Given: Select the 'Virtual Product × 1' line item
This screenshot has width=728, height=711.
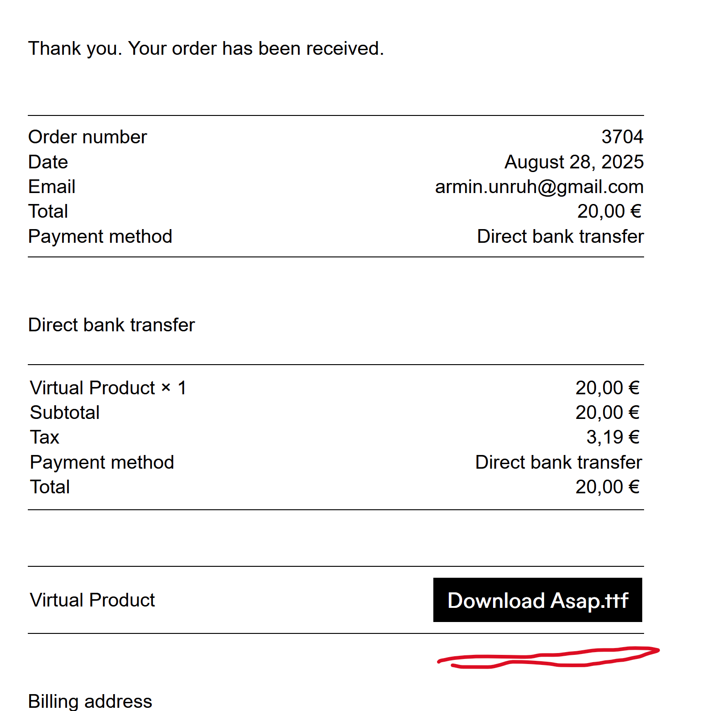Looking at the screenshot, I should pyautogui.click(x=108, y=388).
